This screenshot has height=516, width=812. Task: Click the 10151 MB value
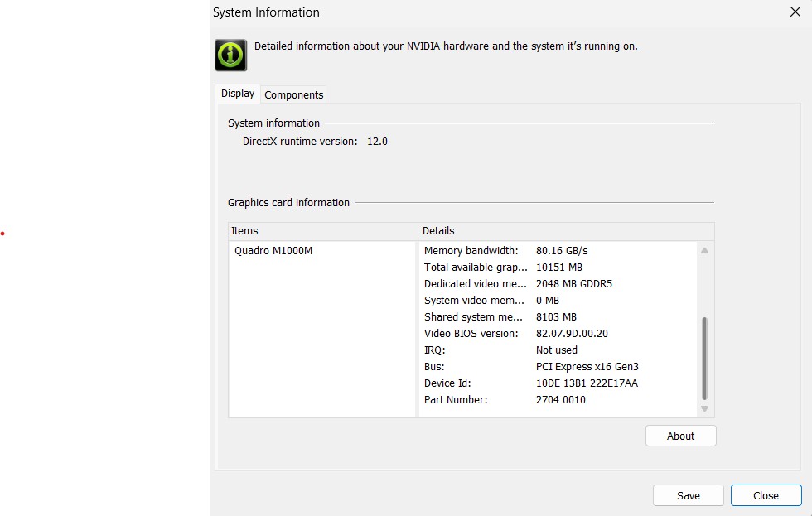click(x=559, y=267)
